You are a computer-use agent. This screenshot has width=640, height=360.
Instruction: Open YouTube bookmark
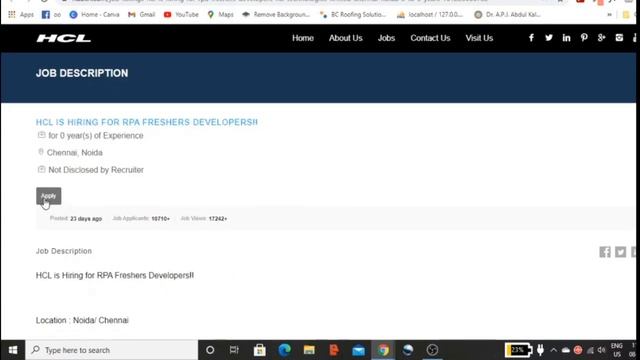181,15
